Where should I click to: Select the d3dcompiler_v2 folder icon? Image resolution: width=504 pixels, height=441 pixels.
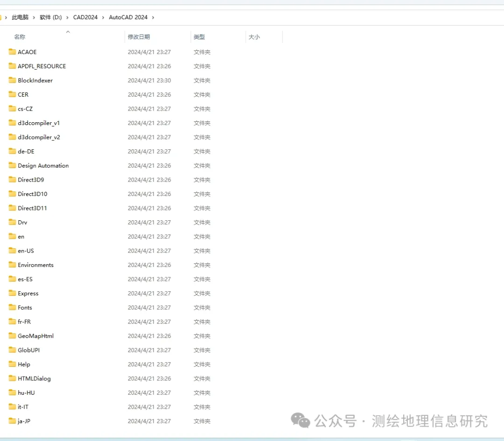(12, 137)
